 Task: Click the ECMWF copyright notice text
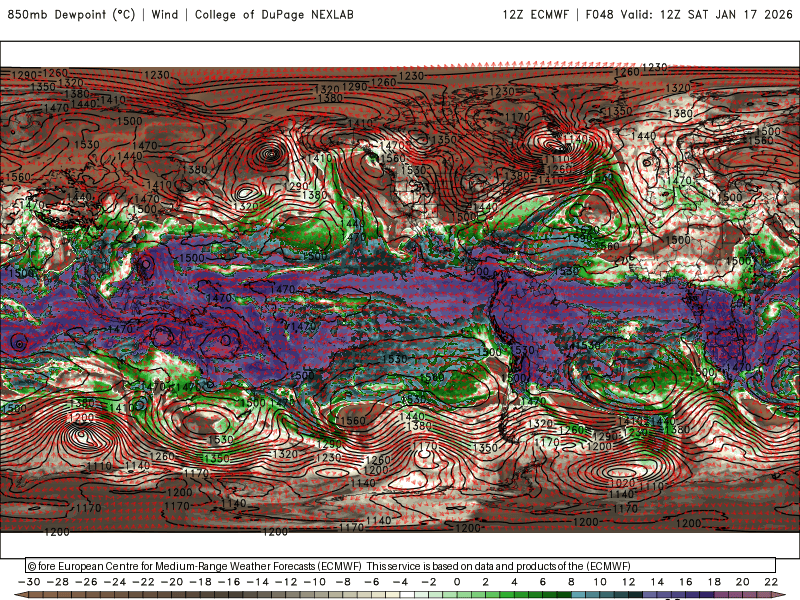point(329,566)
